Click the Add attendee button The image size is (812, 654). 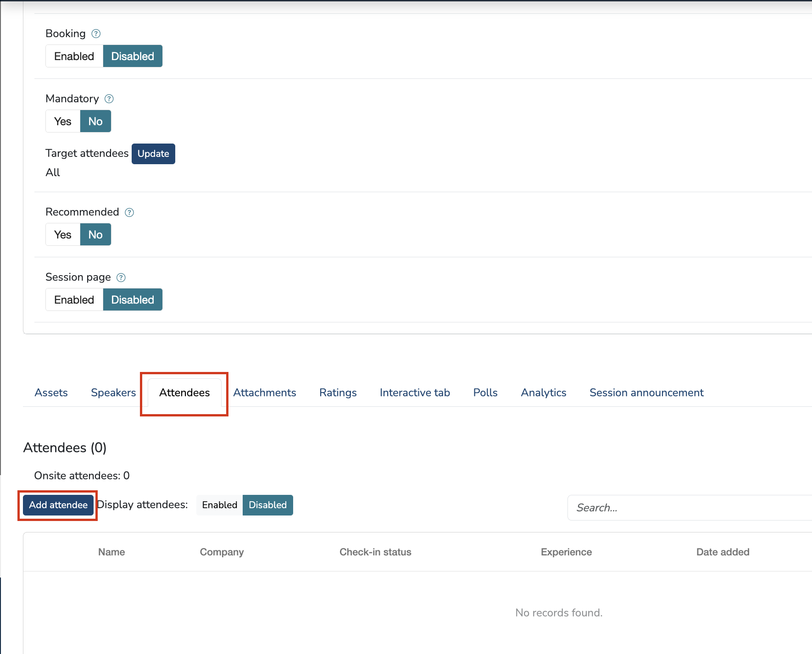point(58,505)
